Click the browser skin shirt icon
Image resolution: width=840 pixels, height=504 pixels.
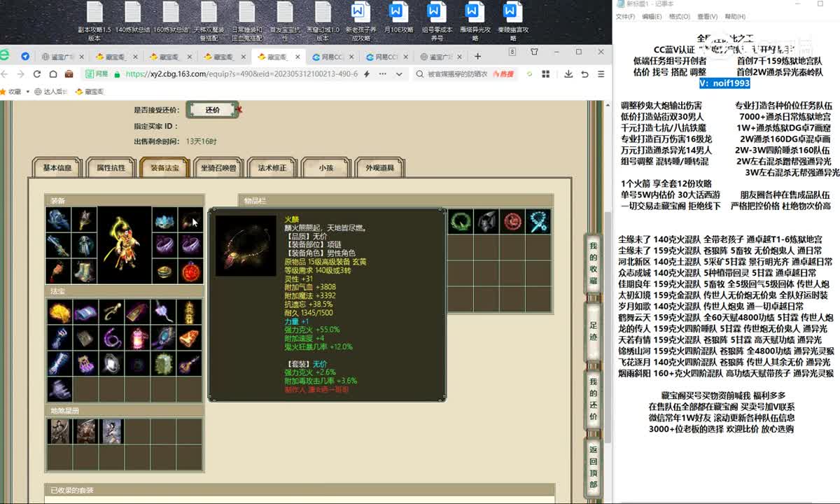tap(534, 52)
